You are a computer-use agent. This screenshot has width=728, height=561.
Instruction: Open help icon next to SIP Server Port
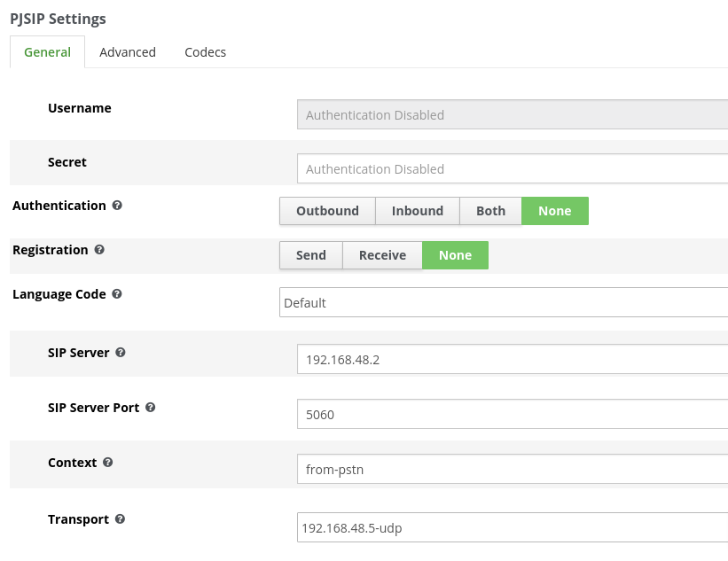(x=151, y=407)
